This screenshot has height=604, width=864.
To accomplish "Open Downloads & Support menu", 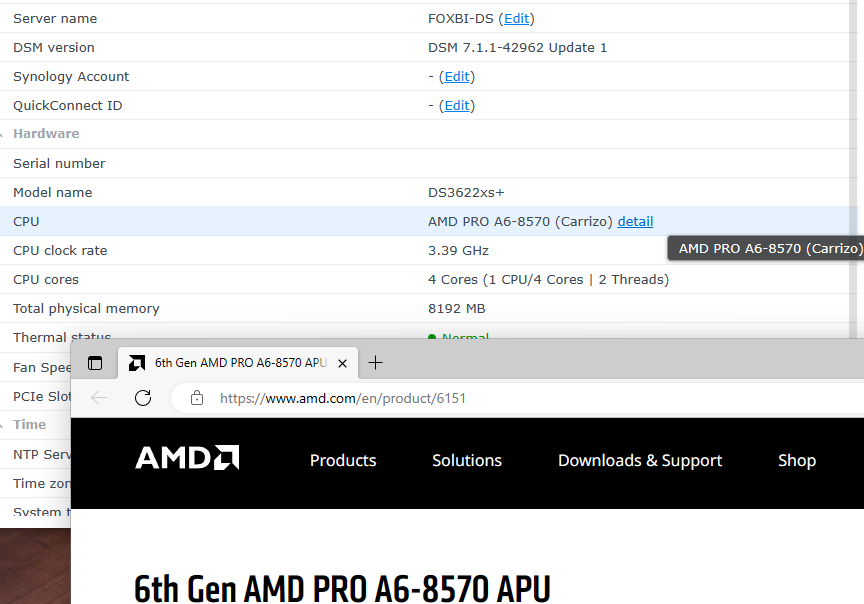I will point(640,460).
